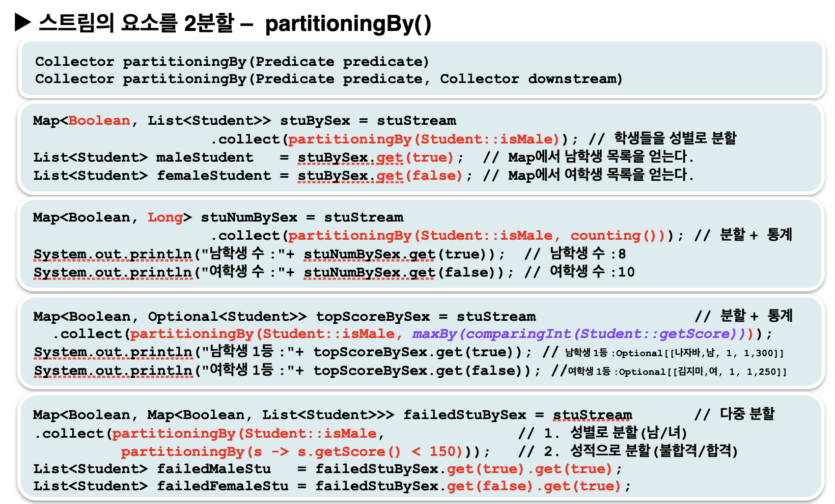This screenshot has width=835, height=504.
Task: Click the comment "// Map에서 남학생 목록을 얻는다."
Action: point(588,157)
